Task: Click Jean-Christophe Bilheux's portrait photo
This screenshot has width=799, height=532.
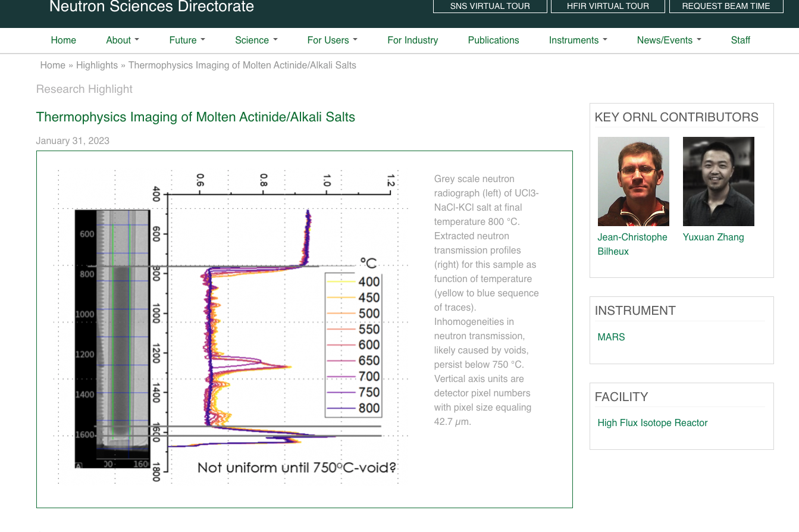Action: (x=633, y=181)
